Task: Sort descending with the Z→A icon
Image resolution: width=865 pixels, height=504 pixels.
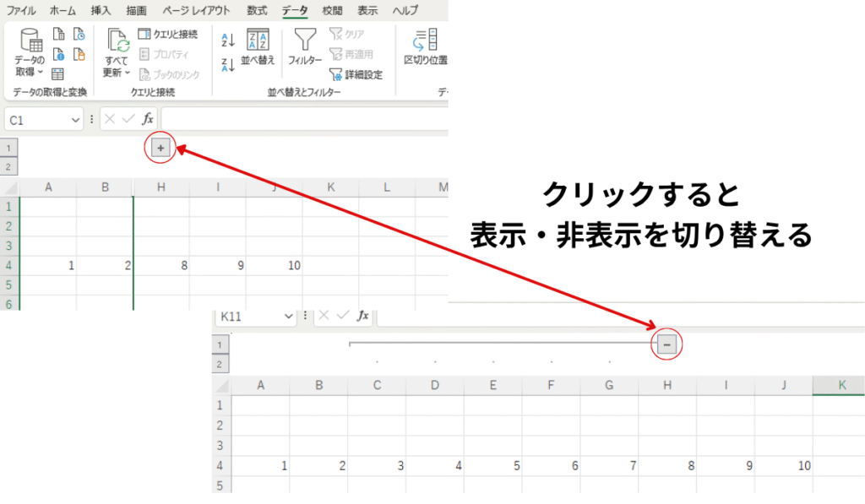Action: pyautogui.click(x=227, y=65)
